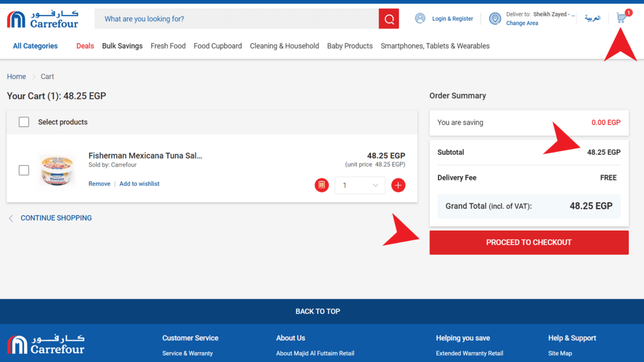The width and height of the screenshot is (644, 362).
Task: Click Home breadcrumb link
Action: [16, 77]
